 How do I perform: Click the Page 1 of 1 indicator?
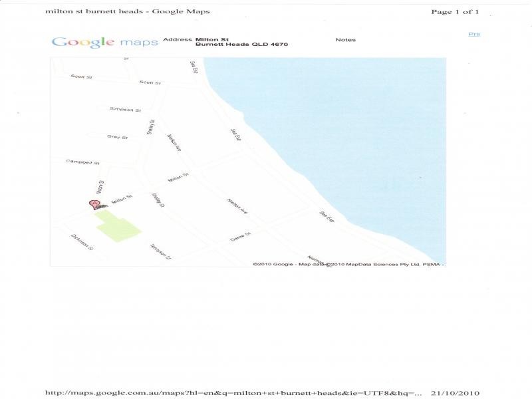click(x=455, y=11)
